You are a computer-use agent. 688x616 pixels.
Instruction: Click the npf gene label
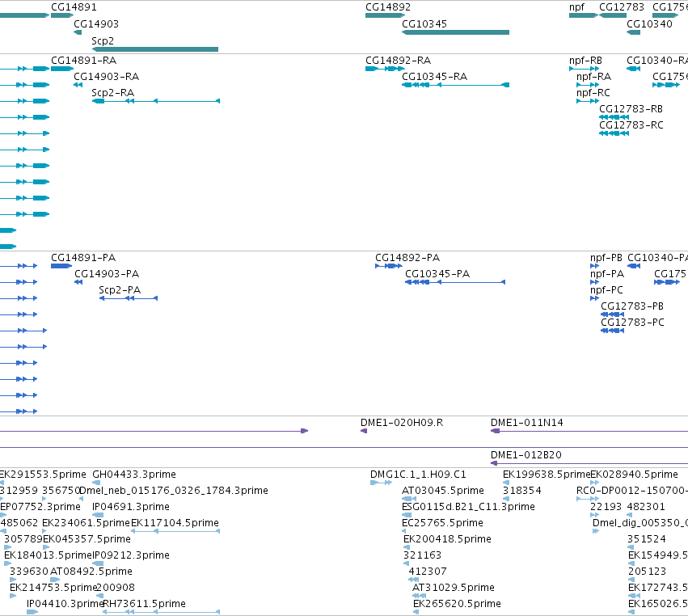pyautogui.click(x=576, y=7)
